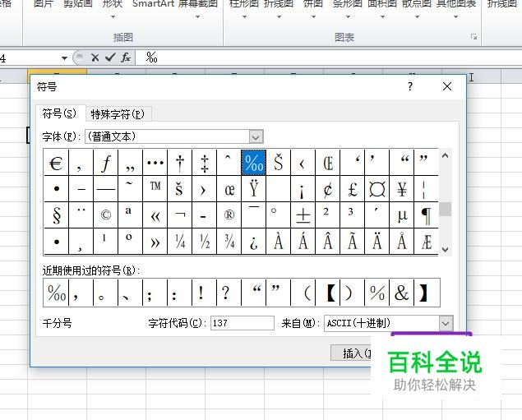The height and width of the screenshot is (420, 522).
Task: Choose the plus-minus ± symbol
Action: point(303,215)
